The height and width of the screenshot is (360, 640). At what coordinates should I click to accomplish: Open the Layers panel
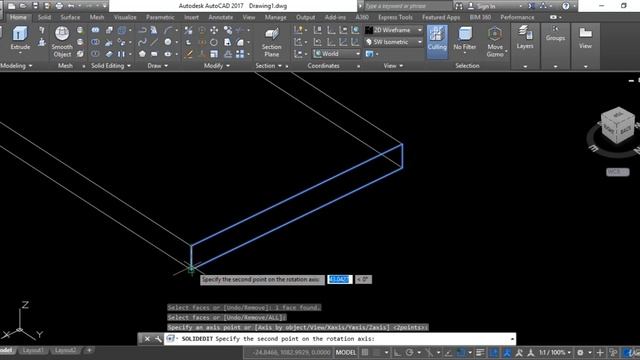coord(525,38)
